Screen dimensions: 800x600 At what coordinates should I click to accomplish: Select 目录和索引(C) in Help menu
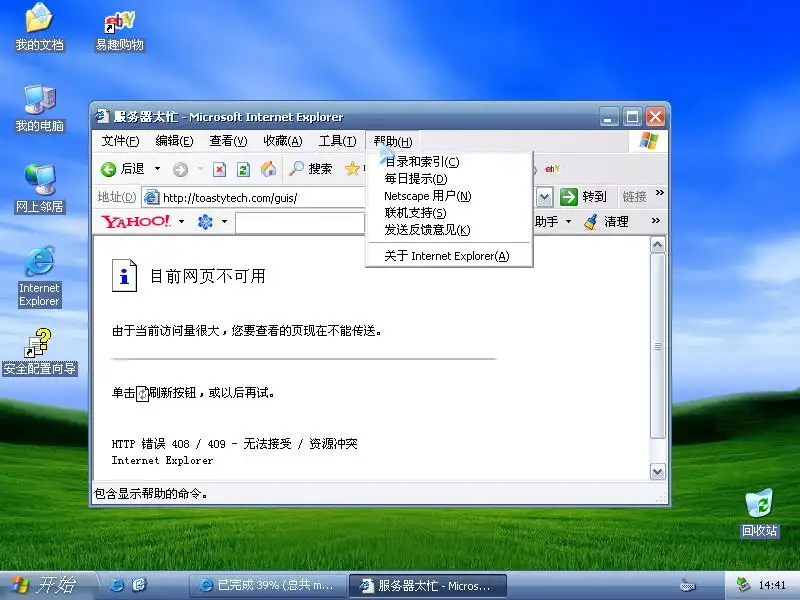coord(449,162)
